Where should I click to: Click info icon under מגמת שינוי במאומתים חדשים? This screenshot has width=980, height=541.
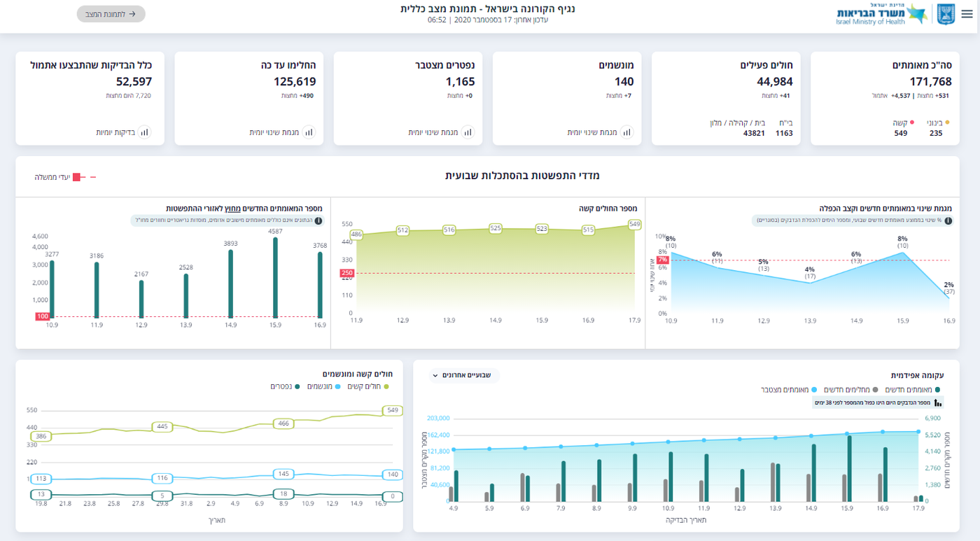pyautogui.click(x=948, y=220)
